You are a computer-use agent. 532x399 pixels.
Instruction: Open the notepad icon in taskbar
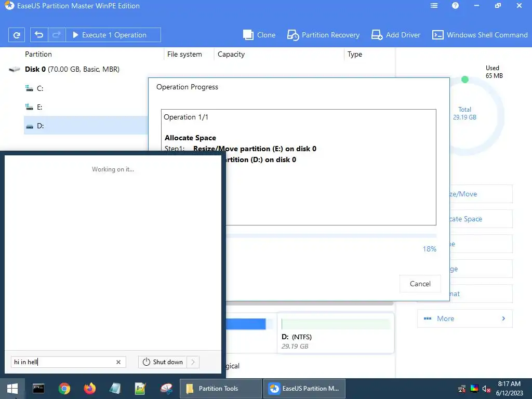pyautogui.click(x=115, y=389)
